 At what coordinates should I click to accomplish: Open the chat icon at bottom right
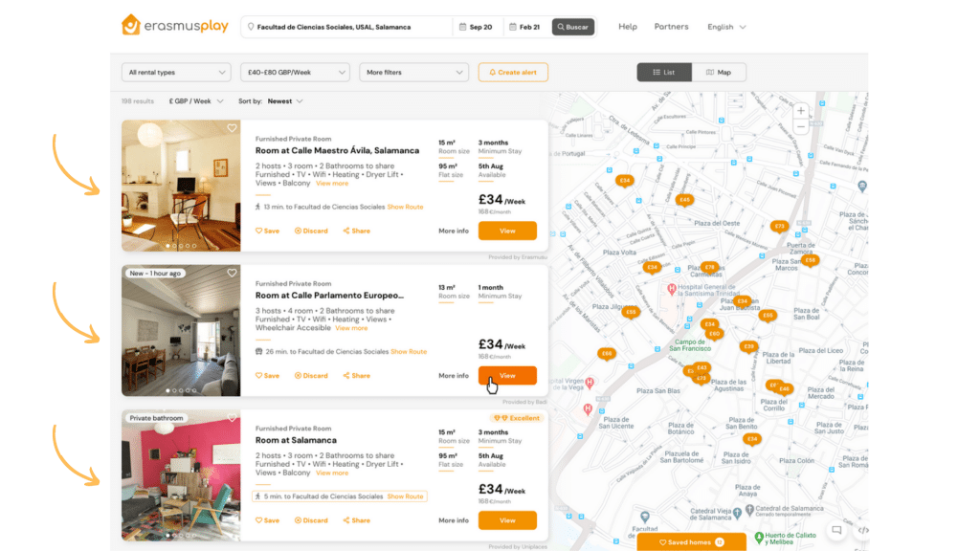[x=835, y=530]
